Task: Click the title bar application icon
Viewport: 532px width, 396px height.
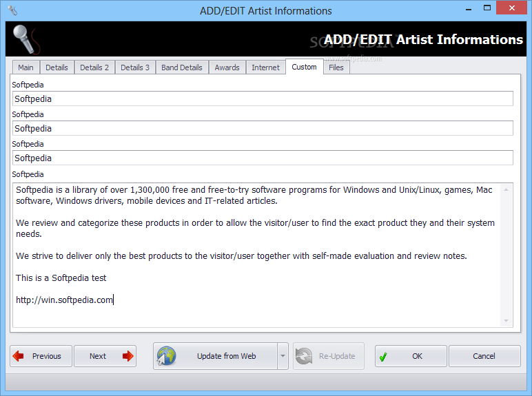Action: pos(12,10)
